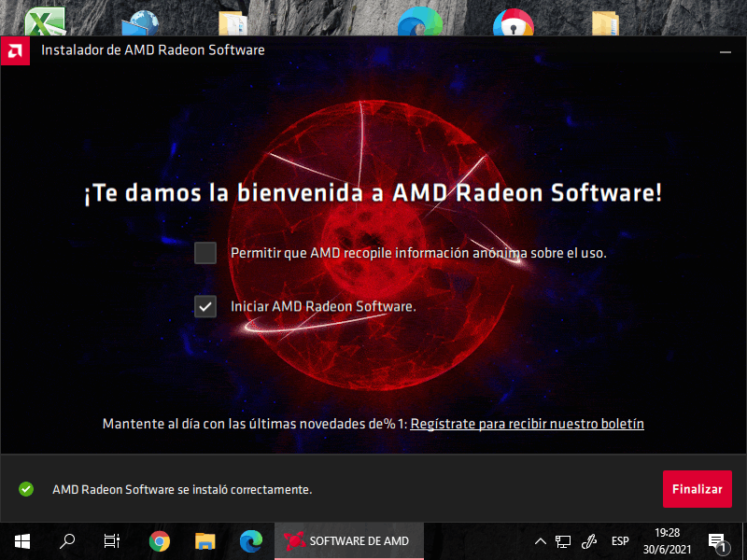Open the globe network desktop icon

point(140,24)
